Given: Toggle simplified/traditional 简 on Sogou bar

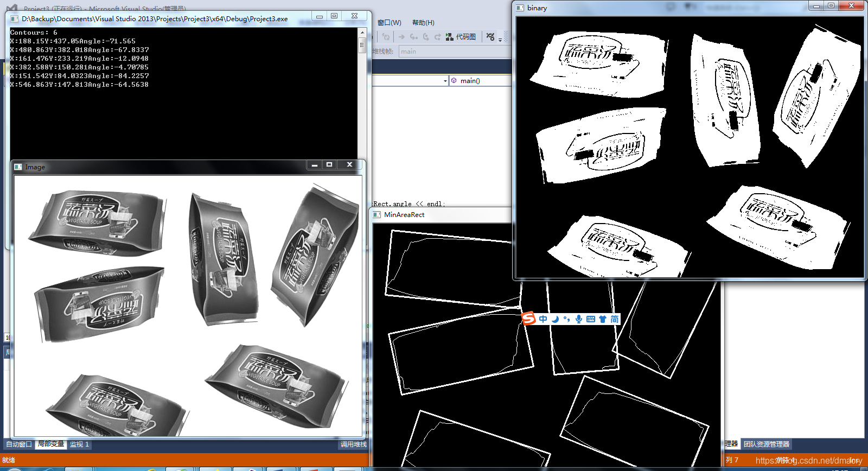Looking at the screenshot, I should (615, 319).
